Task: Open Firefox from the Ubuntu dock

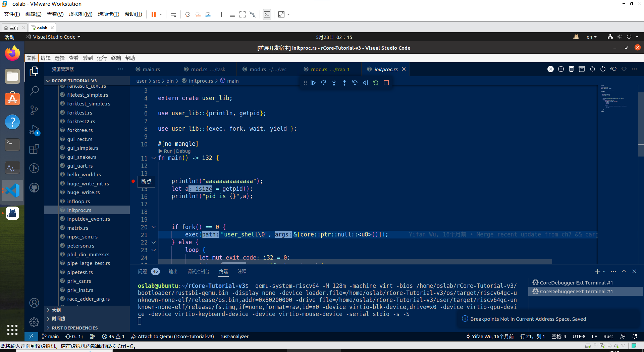Action: 12,53
